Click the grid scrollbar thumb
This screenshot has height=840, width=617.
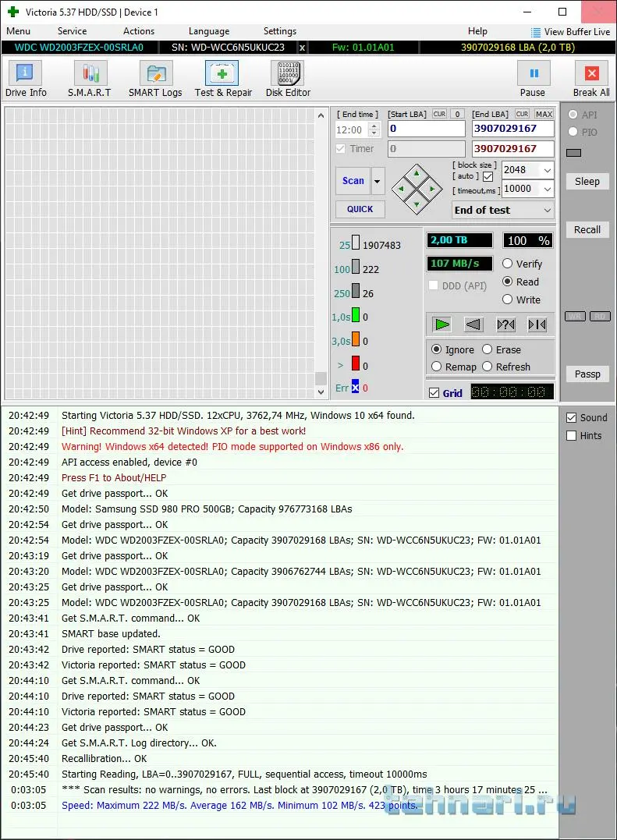pyautogui.click(x=321, y=377)
